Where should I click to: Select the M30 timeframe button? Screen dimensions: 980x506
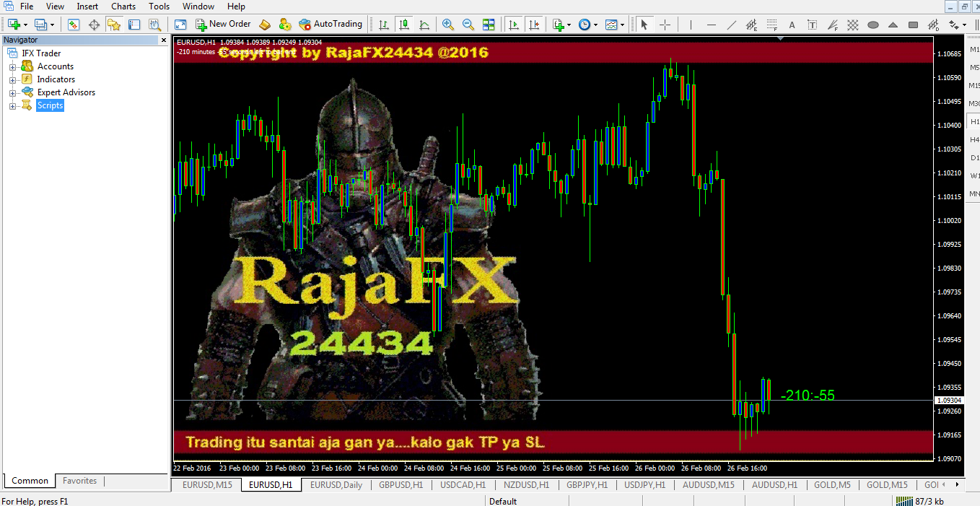[974, 103]
